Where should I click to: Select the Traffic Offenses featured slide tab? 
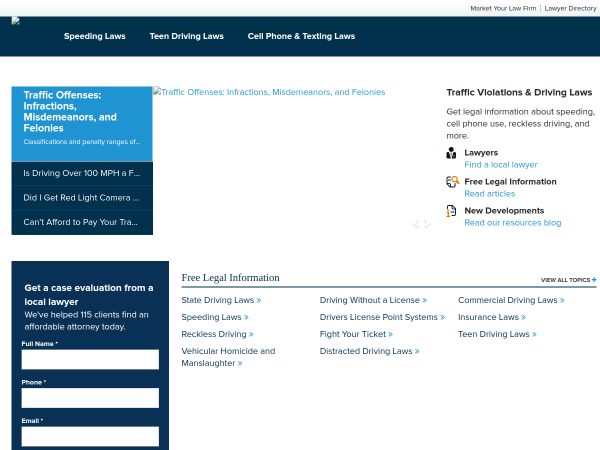pyautogui.click(x=82, y=124)
